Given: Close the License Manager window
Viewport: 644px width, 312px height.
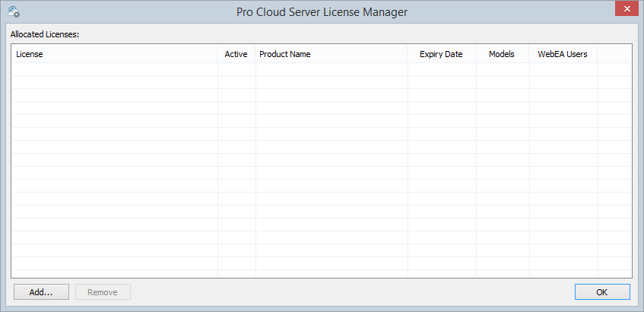Looking at the screenshot, I should click(x=625, y=9).
